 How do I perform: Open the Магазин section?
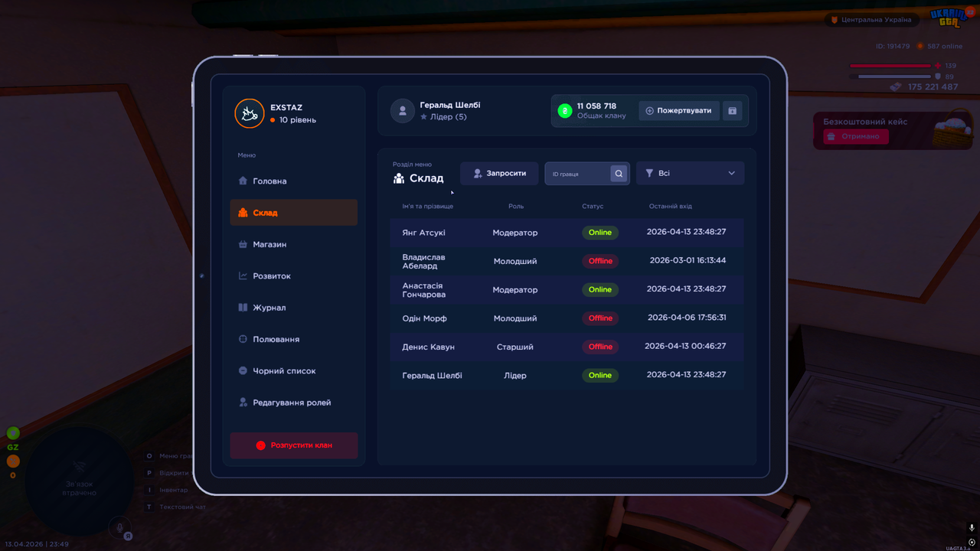[x=293, y=244]
